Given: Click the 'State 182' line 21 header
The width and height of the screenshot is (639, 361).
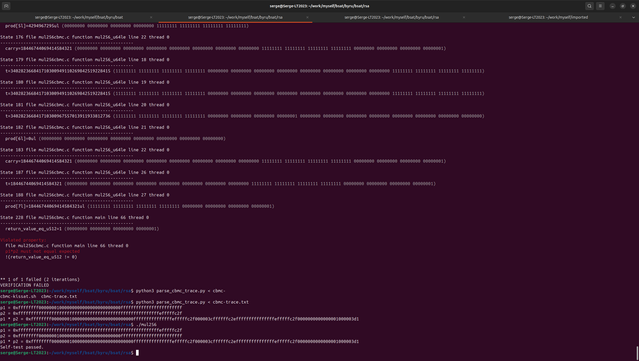Looking at the screenshot, I should tap(85, 128).
